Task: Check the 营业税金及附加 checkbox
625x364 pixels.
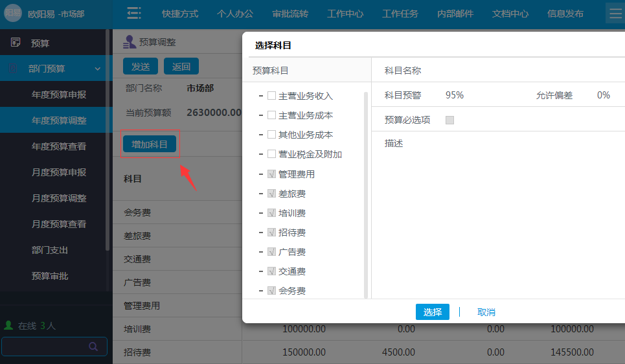Action: [271, 154]
